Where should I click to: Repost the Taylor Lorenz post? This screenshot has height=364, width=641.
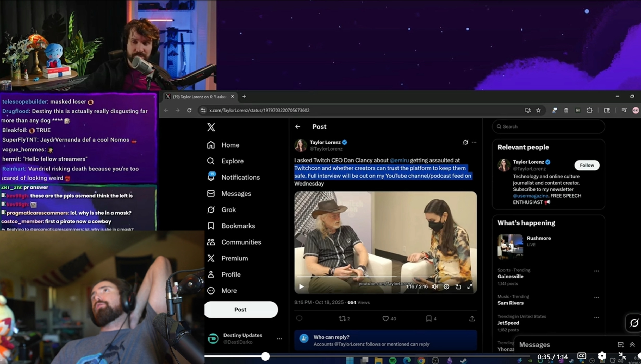(x=342, y=318)
